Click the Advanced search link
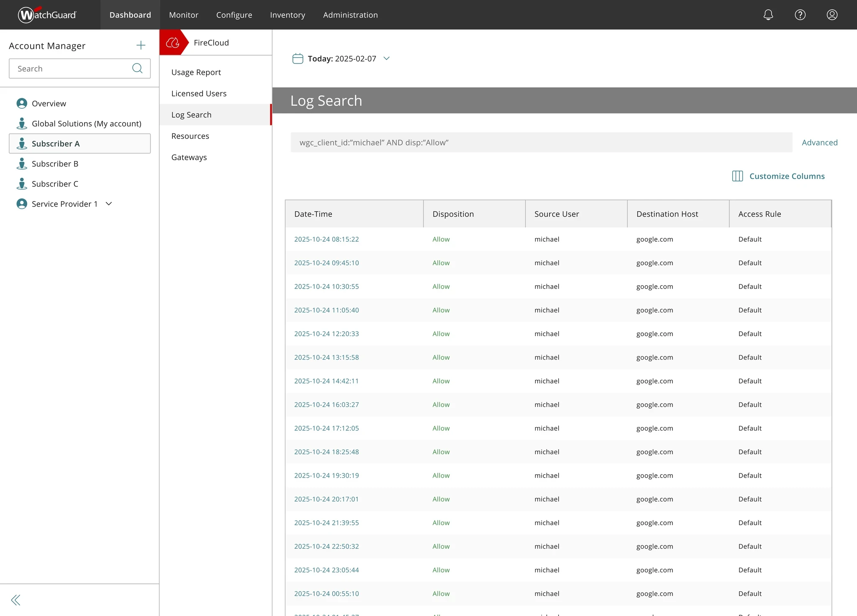Screen dimensions: 857x616 (819, 143)
